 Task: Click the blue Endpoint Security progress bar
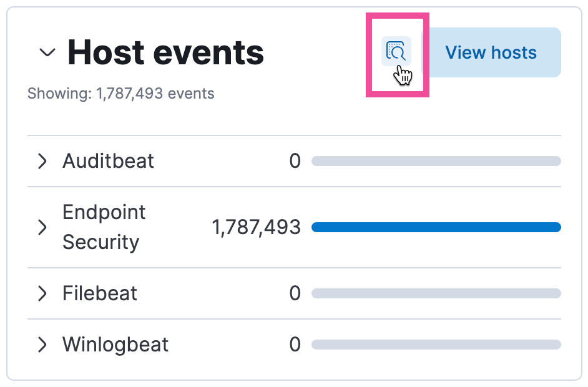click(437, 227)
